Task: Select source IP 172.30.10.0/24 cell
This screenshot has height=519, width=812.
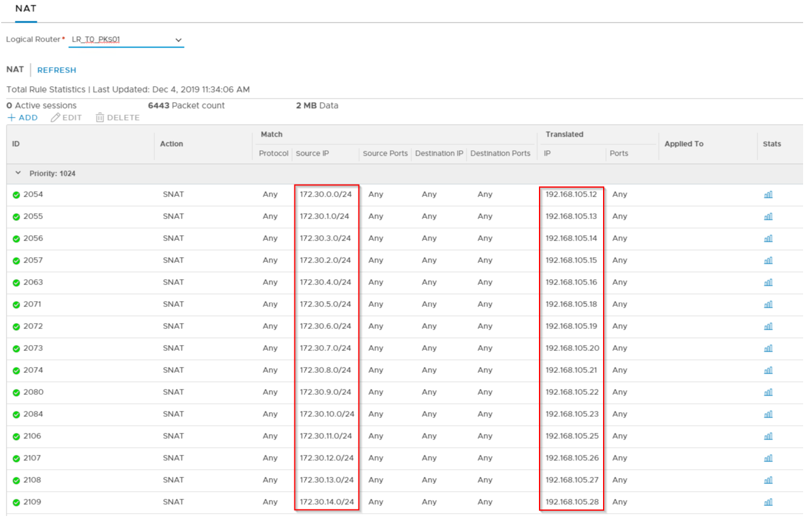Action: click(x=326, y=414)
